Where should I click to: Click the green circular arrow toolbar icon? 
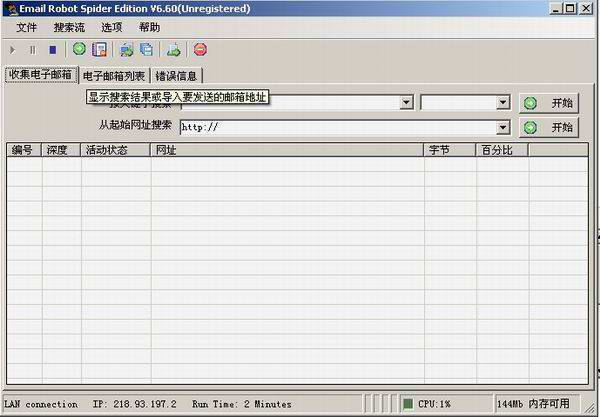(79, 49)
